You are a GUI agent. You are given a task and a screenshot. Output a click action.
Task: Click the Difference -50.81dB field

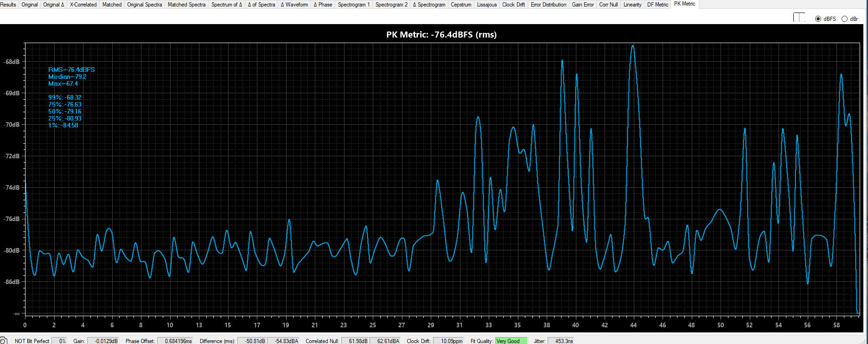pos(252,341)
